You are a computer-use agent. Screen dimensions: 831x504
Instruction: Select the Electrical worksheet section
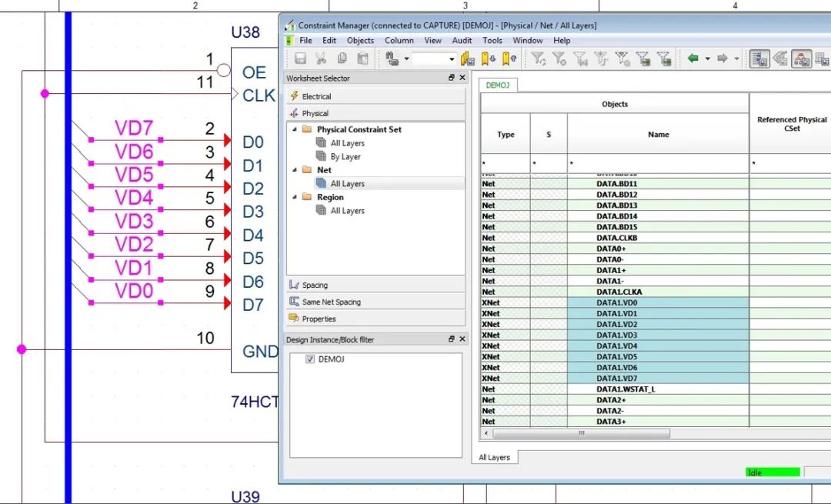tap(375, 96)
